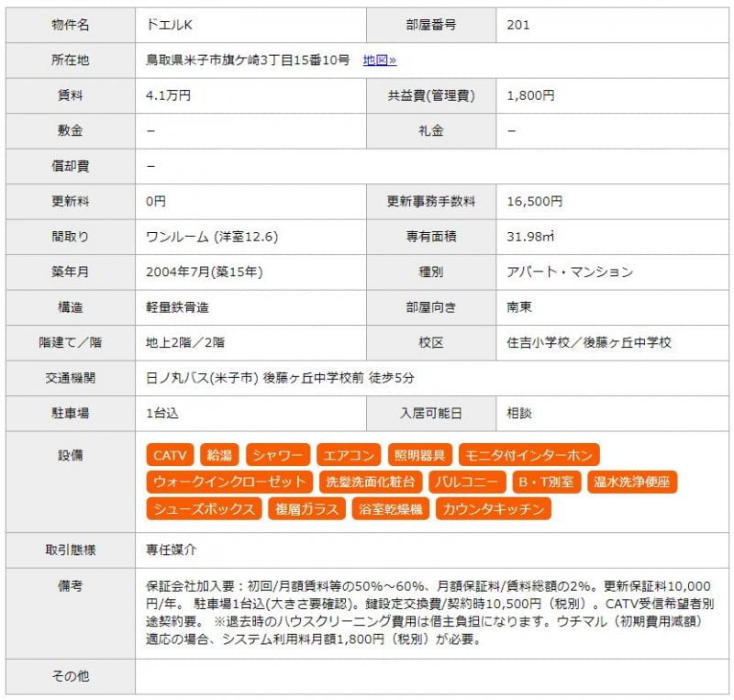This screenshot has width=734, height=700.
Task: Click the バルコニー tag
Action: (x=467, y=482)
